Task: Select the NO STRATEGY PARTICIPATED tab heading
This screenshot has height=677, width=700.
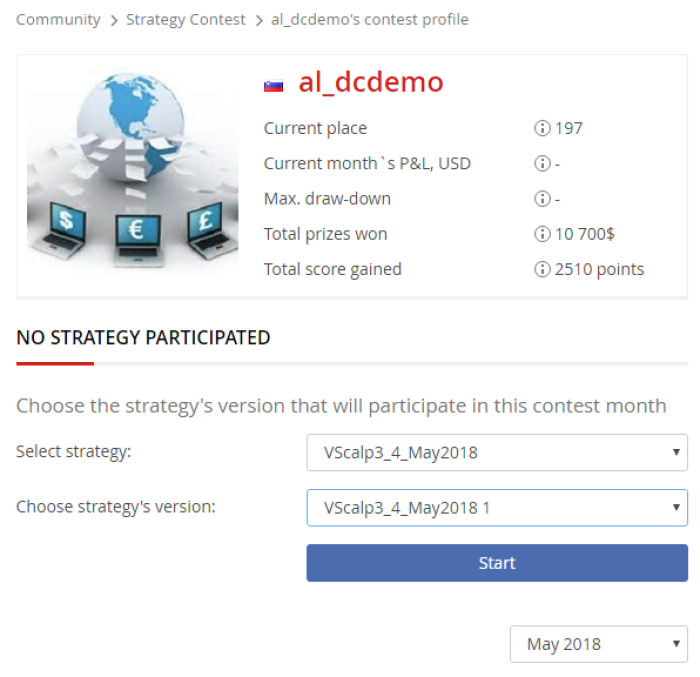Action: point(143,338)
